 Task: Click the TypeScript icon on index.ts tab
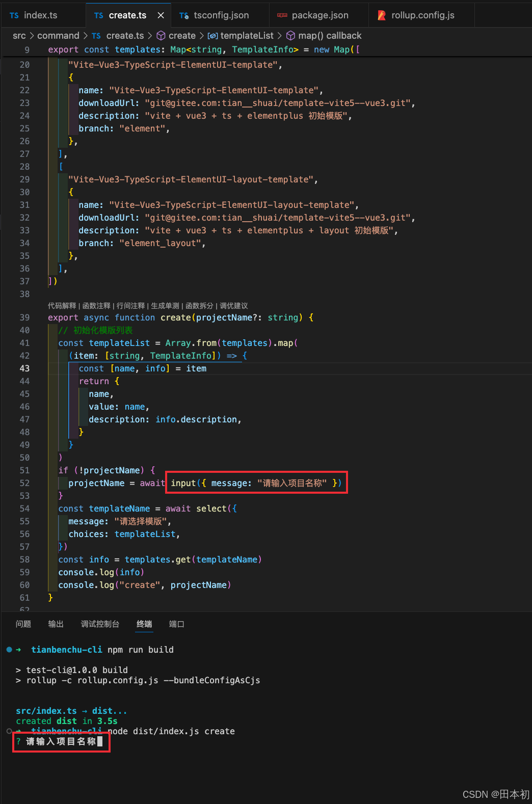point(14,16)
